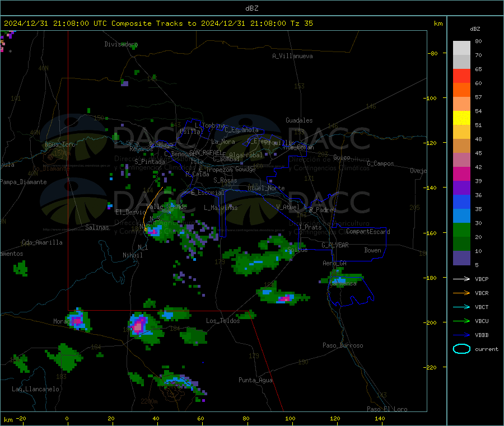Viewport: 504px width, 426px height.
Task: Click the blue VBBB arrow legend icon
Action: click(x=461, y=335)
